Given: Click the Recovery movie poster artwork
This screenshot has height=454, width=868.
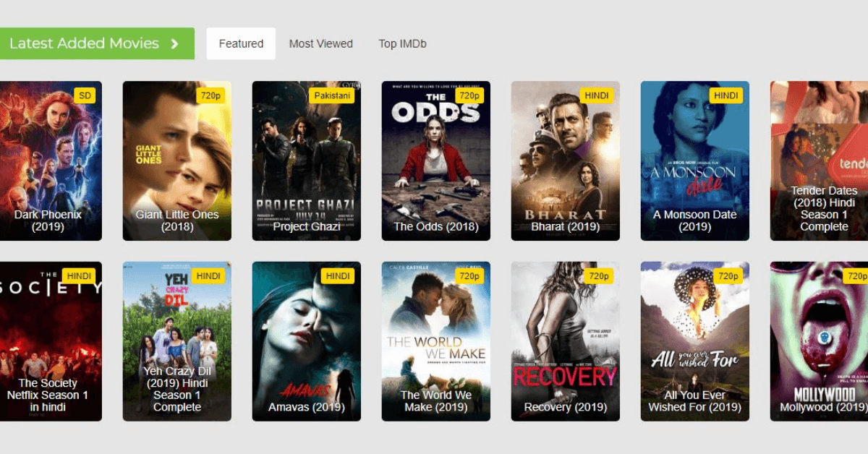Looking at the screenshot, I should point(566,341).
